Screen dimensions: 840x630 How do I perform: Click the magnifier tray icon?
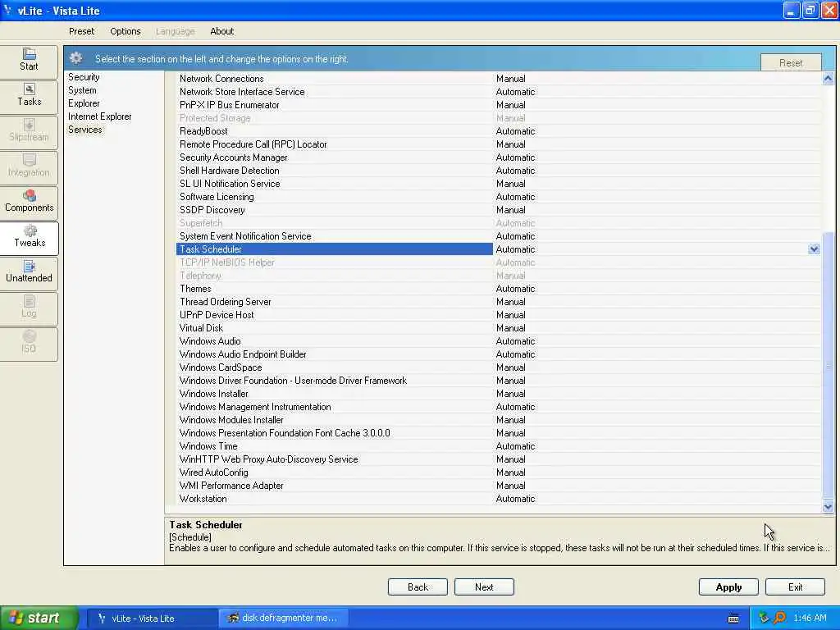click(x=780, y=618)
